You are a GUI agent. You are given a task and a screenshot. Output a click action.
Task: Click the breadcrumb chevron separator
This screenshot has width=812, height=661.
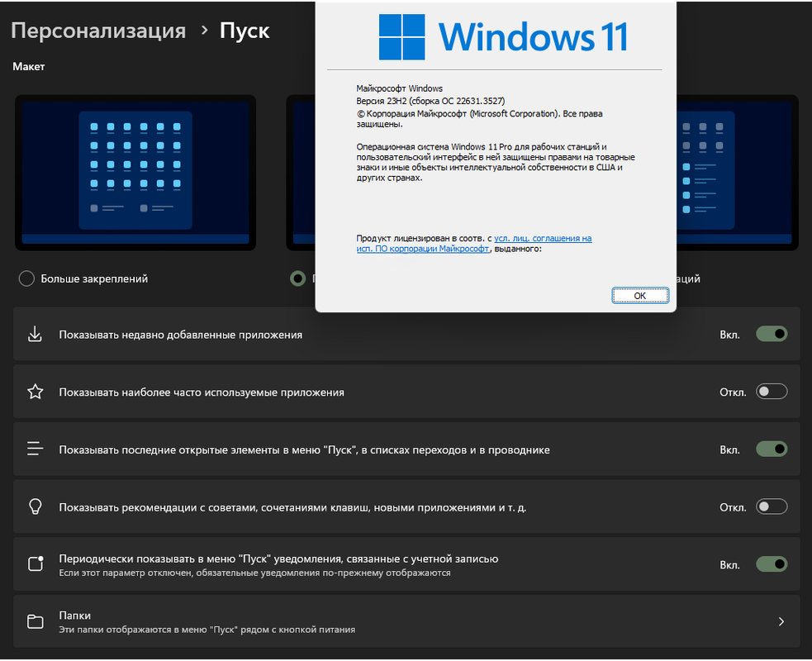tap(205, 31)
